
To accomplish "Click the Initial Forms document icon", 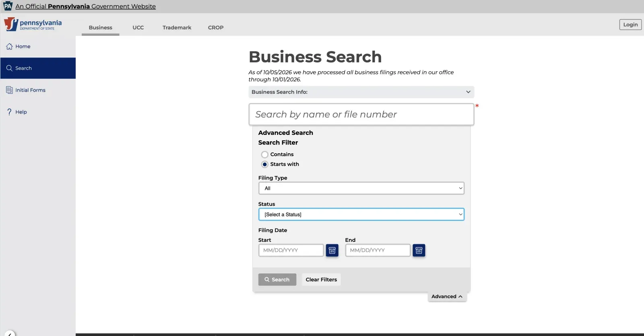I will click(x=9, y=90).
